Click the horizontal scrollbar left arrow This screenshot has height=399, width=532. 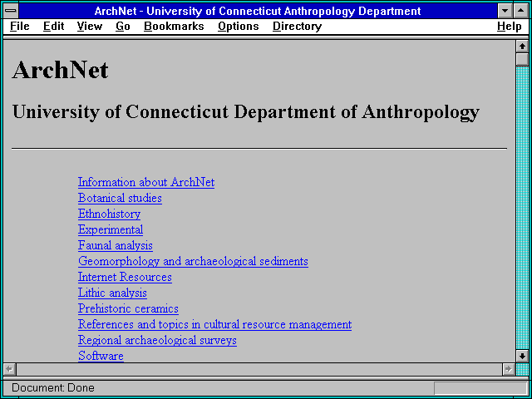(10, 369)
